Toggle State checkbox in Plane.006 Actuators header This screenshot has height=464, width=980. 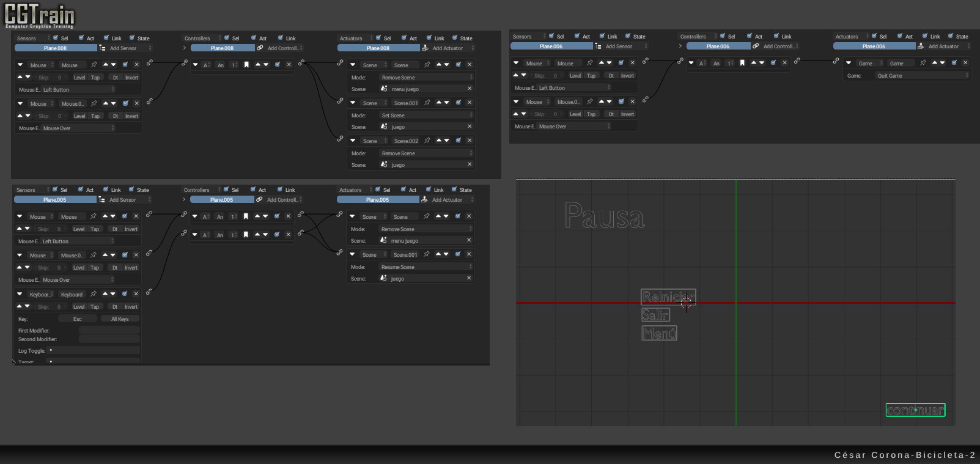pyautogui.click(x=951, y=36)
